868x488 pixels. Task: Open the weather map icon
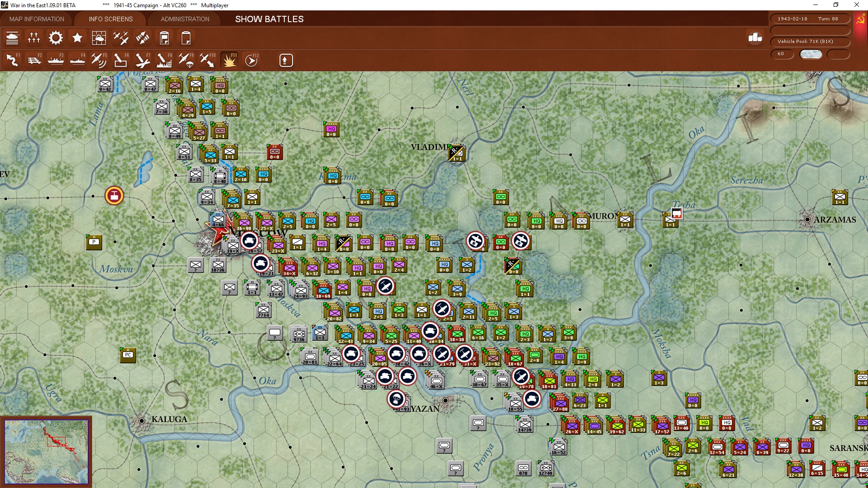point(99,38)
